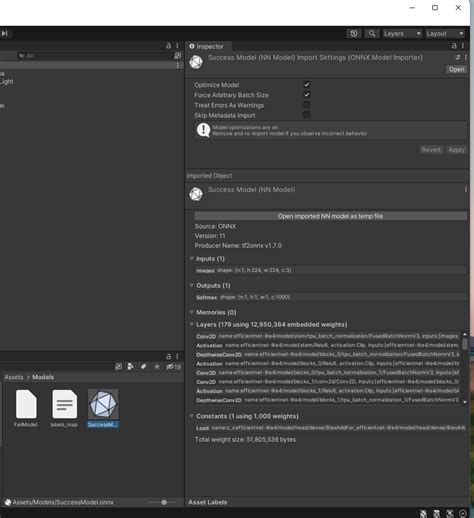The width and height of the screenshot is (474, 518).
Task: Open the Layout dropdown in the toolbar
Action: pos(445,34)
